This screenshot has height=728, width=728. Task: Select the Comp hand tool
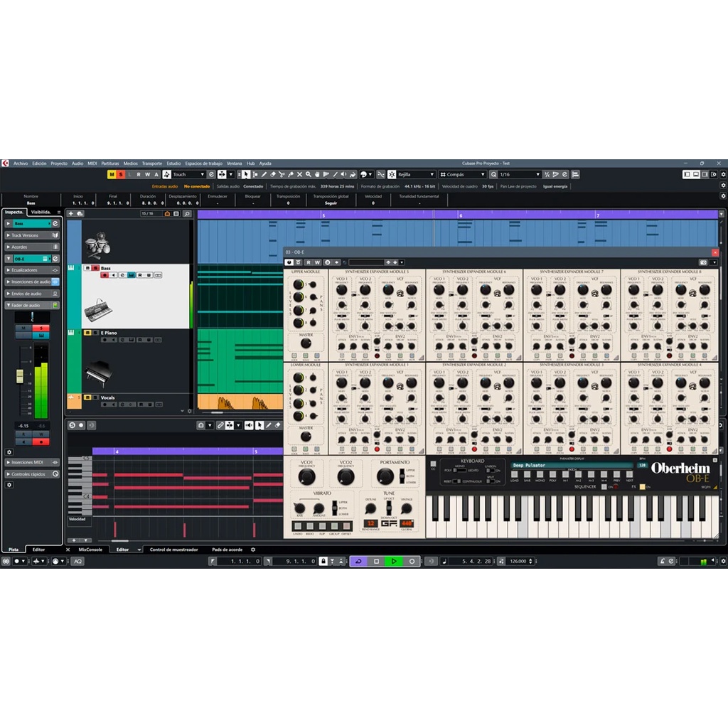(317, 175)
